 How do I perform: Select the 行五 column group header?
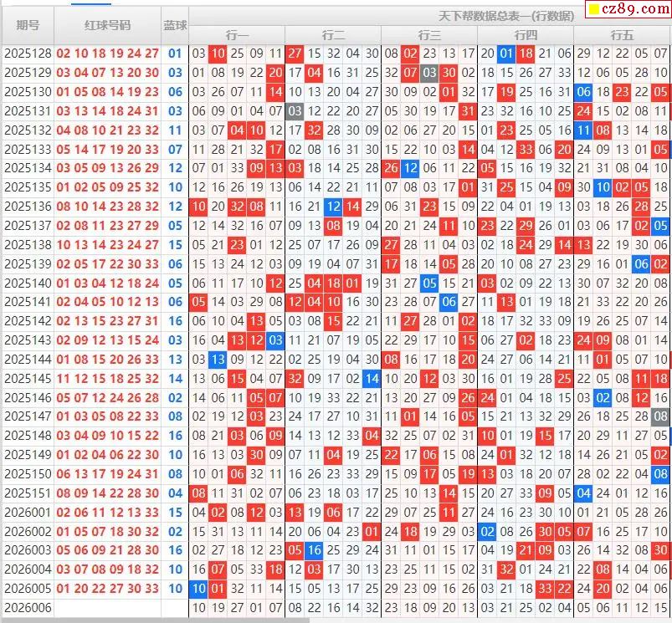point(622,35)
